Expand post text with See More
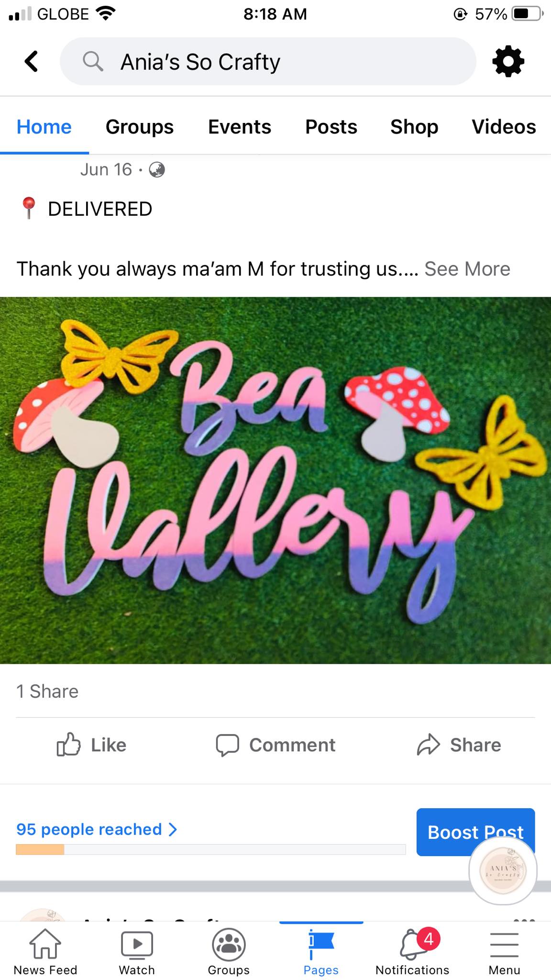 [467, 269]
